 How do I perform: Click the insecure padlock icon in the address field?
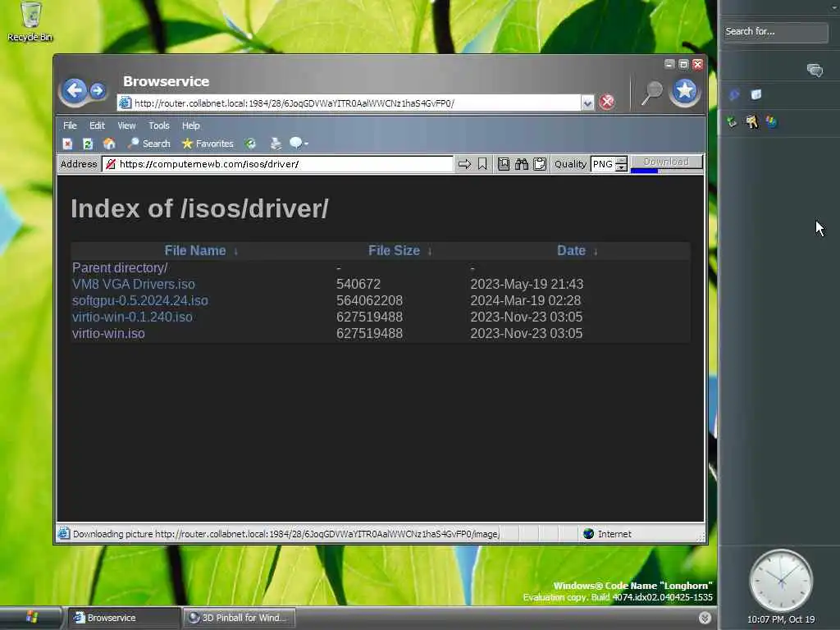[111, 164]
